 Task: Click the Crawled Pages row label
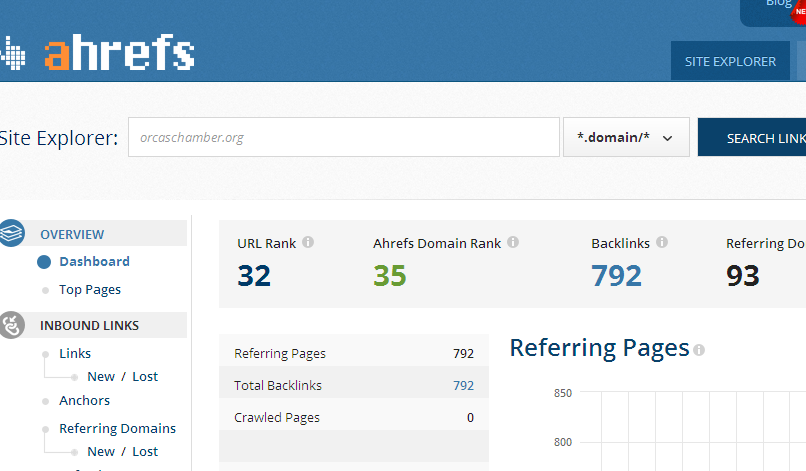click(277, 418)
